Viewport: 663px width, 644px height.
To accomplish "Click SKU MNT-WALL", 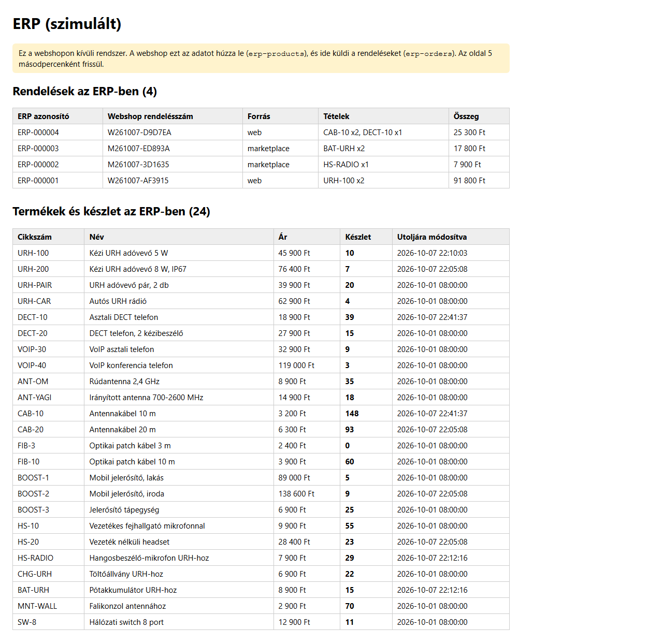I will click(x=37, y=606).
